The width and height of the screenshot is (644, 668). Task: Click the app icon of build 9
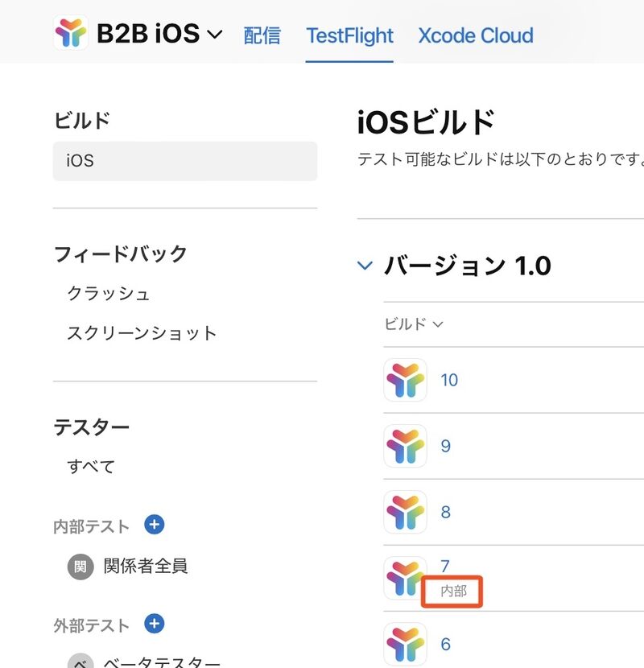pyautogui.click(x=406, y=446)
